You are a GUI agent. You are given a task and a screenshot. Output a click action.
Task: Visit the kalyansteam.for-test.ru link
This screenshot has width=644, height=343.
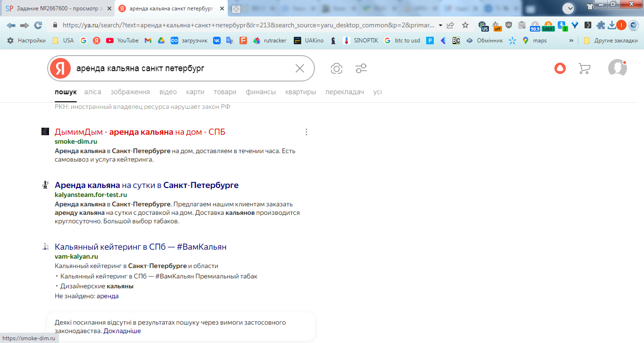[x=91, y=195]
